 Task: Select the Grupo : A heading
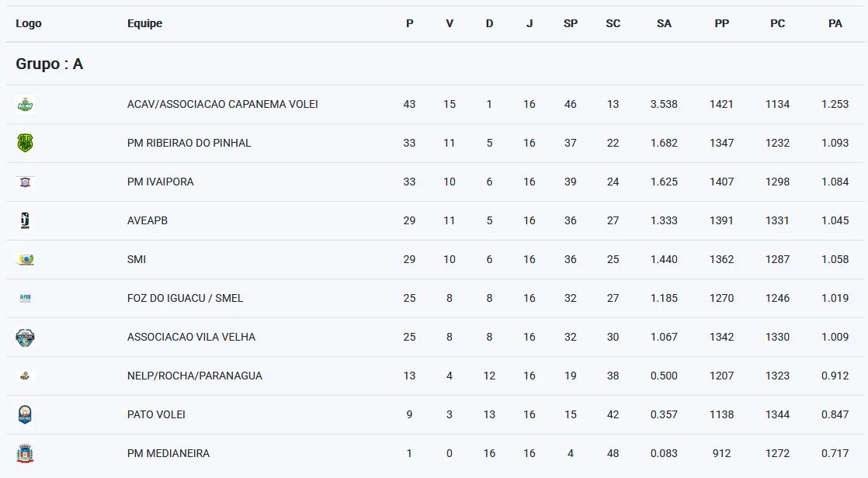click(x=49, y=64)
